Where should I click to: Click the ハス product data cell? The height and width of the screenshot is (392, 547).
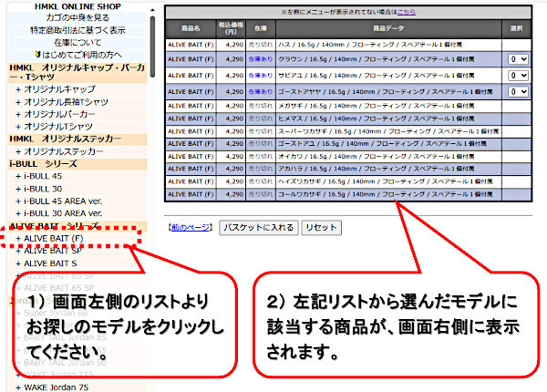[388, 45]
